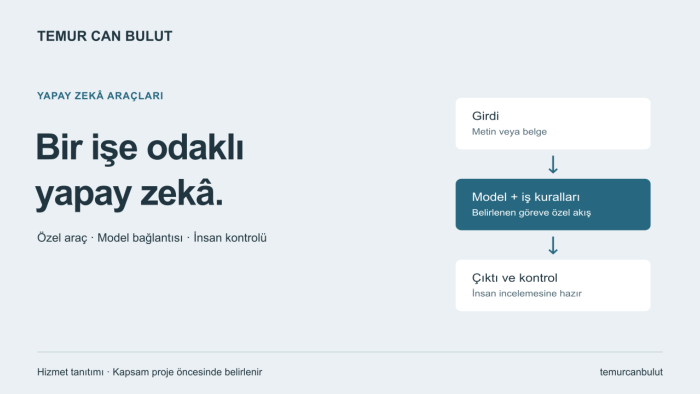Click 'Belirlenen göreve özel akış' subtitle
The image size is (700, 394).
click(531, 213)
